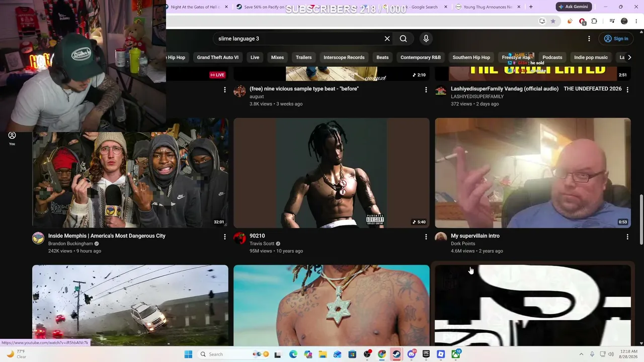Open Roblox from the taskbar
Viewport: 644px width, 362px height.
(441, 354)
